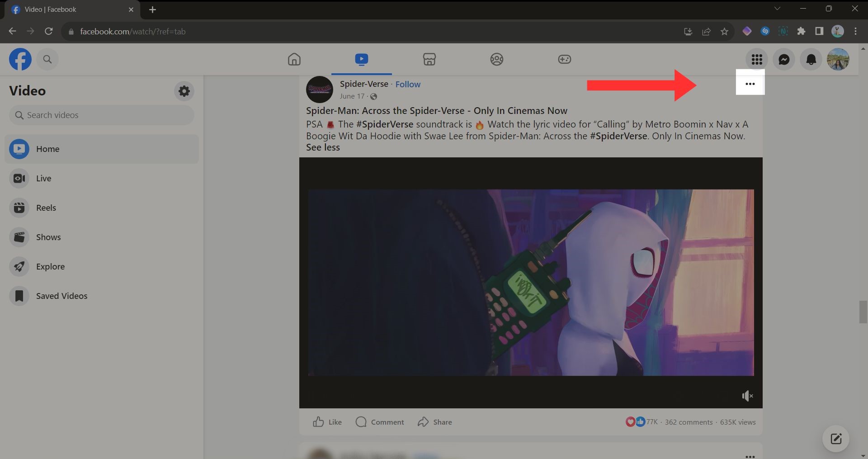Open a new browser tab
Viewport: 868px width, 459px height.
pyautogui.click(x=152, y=9)
